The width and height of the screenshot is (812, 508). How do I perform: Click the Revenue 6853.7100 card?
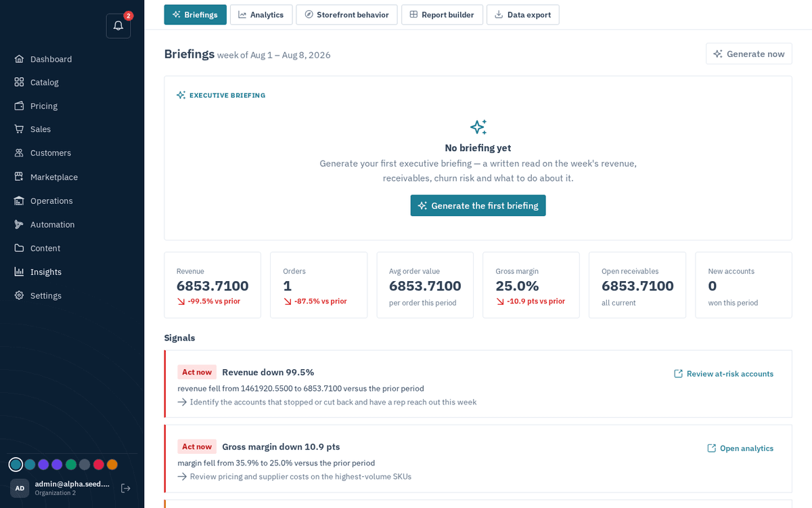[x=212, y=285]
